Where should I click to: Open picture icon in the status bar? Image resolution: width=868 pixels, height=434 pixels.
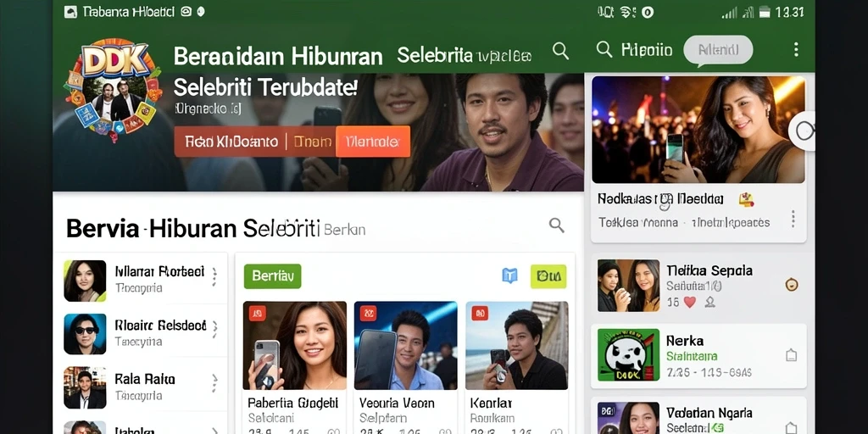(70, 12)
